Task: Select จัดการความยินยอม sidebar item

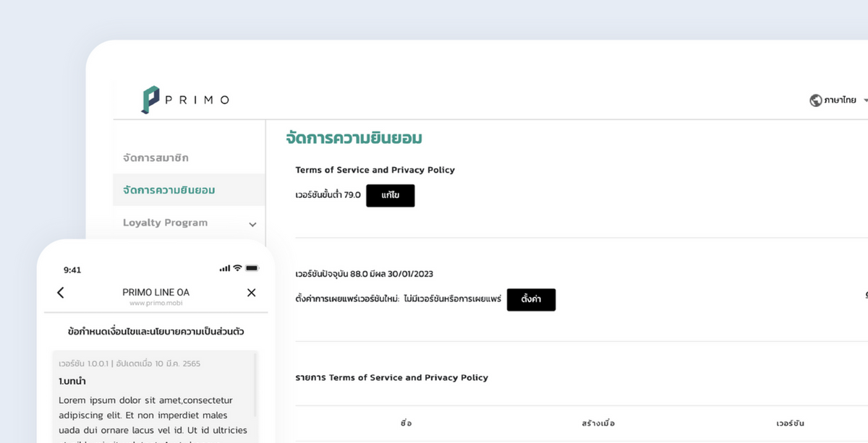Action: coord(169,190)
